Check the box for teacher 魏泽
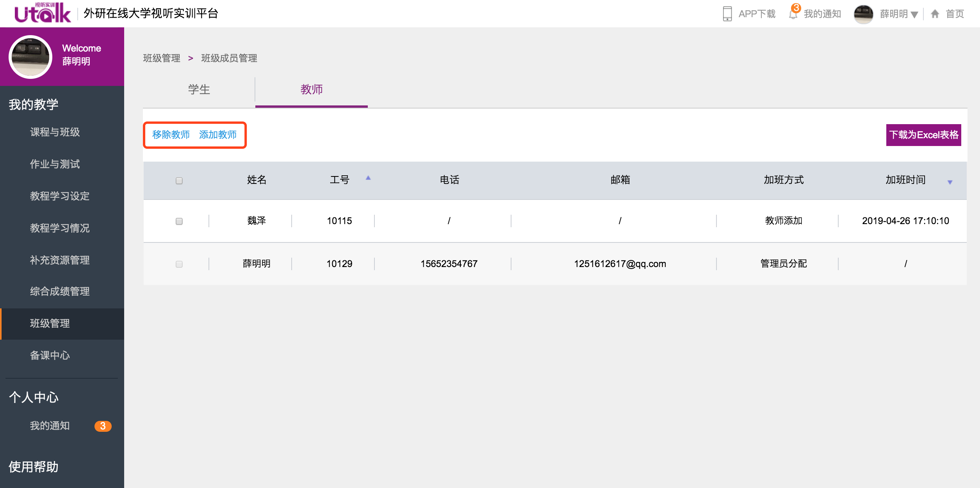 (179, 221)
